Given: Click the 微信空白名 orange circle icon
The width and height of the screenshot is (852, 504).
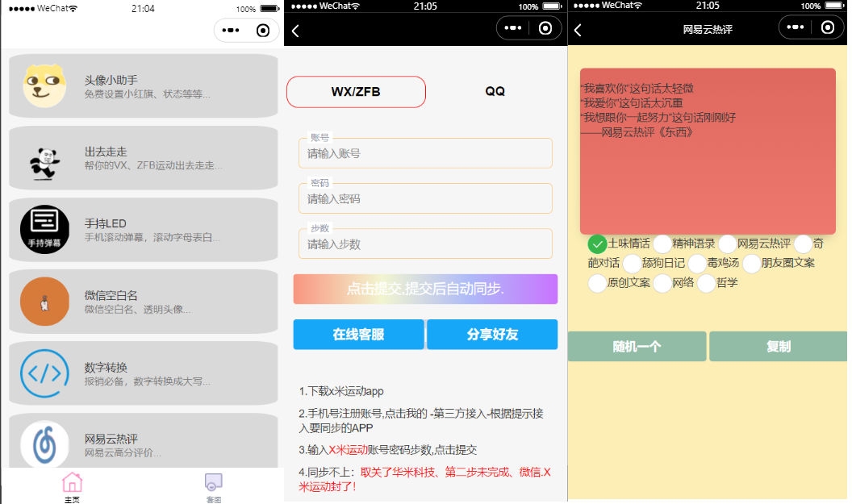Looking at the screenshot, I should (45, 302).
